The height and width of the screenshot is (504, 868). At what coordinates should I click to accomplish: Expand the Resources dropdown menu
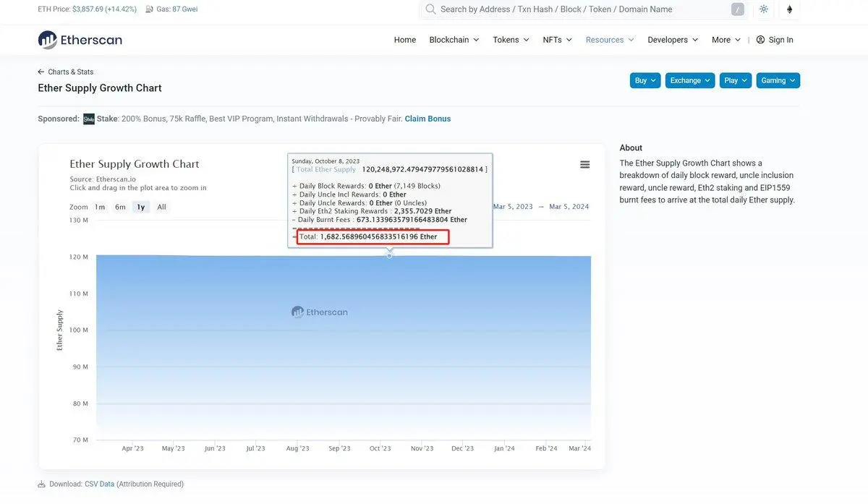[610, 40]
